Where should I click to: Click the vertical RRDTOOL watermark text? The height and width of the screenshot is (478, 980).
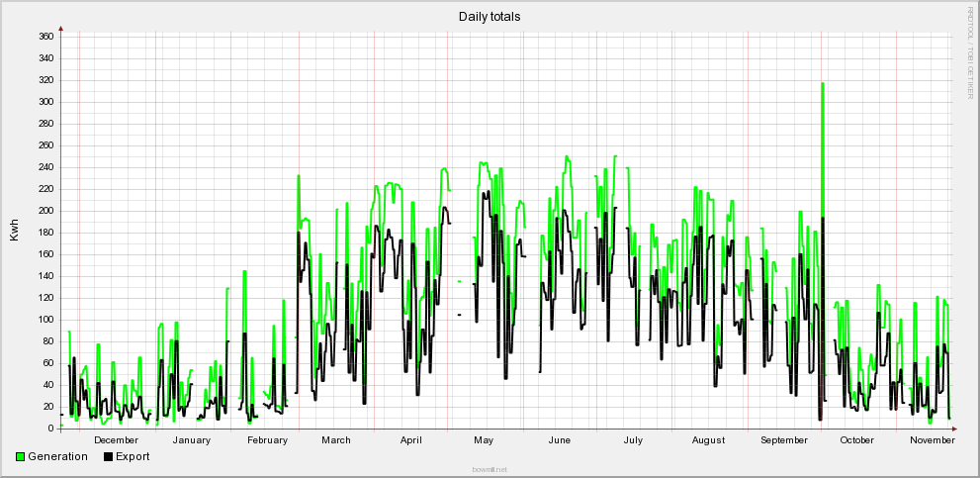click(970, 51)
